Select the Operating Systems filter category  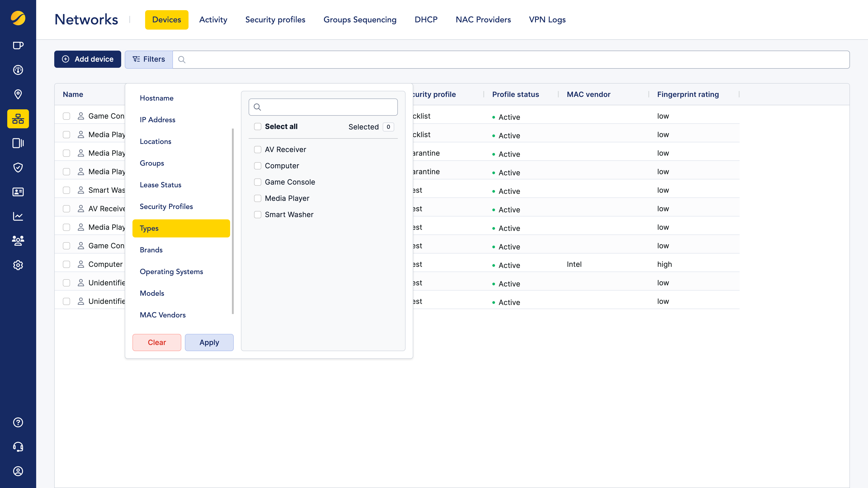pos(171,271)
